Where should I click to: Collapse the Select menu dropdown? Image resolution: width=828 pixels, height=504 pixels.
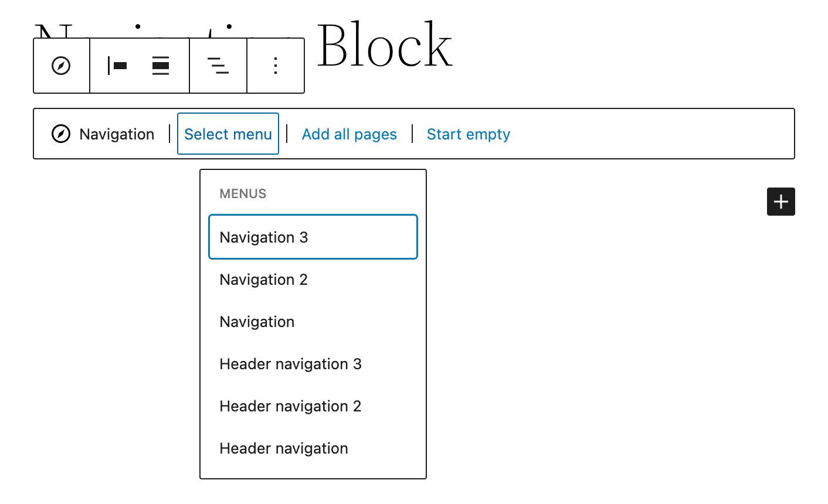tap(228, 134)
